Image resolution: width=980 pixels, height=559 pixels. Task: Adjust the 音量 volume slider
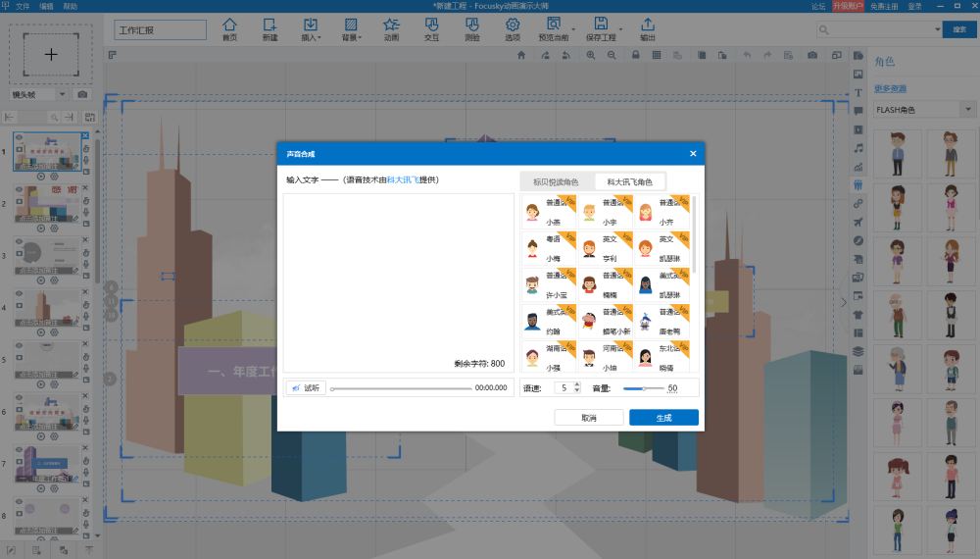[x=643, y=388]
